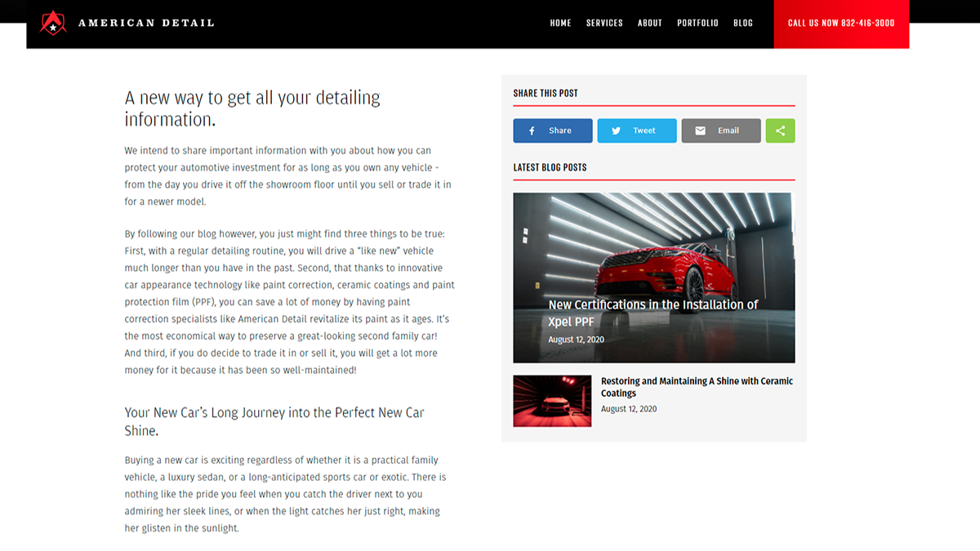Go to the Services page
980x551 pixels.
pyautogui.click(x=604, y=23)
